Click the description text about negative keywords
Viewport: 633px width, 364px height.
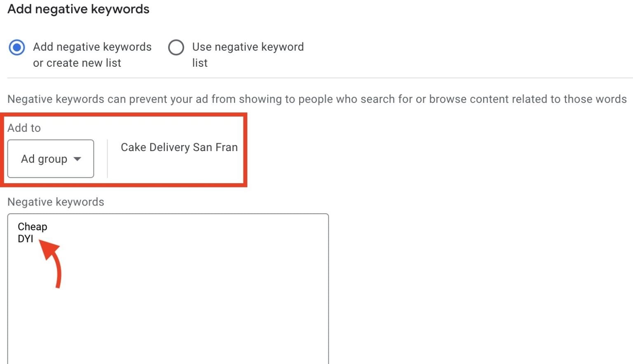[317, 99]
